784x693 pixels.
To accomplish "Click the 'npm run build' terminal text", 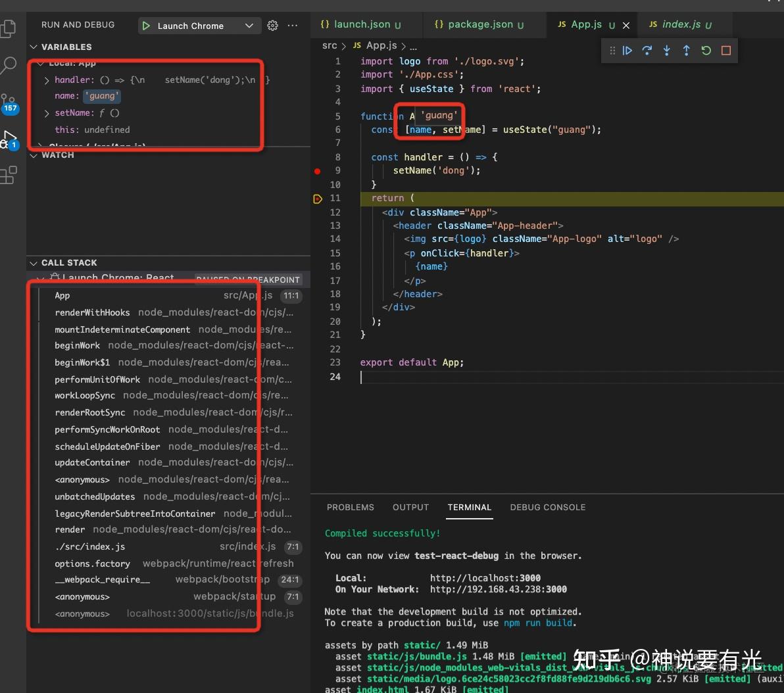I will [x=538, y=623].
